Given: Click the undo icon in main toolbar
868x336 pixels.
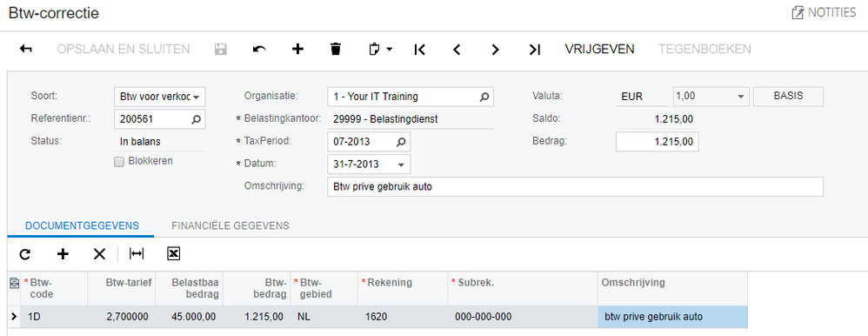Looking at the screenshot, I should (259, 50).
